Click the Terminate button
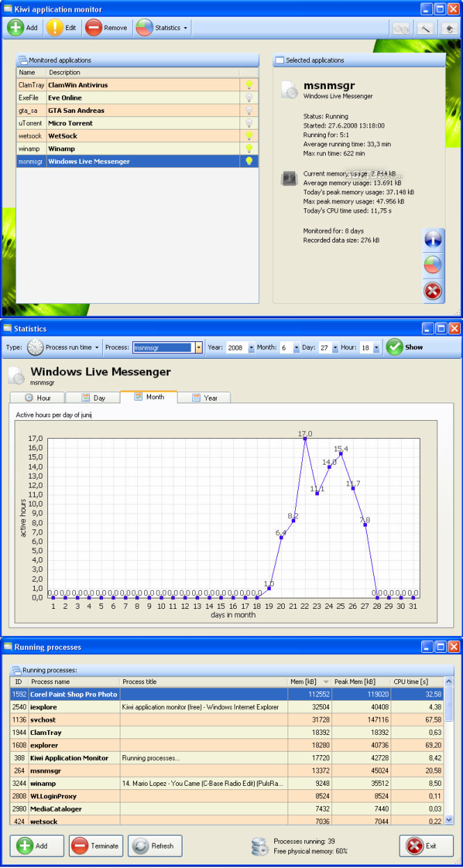This screenshot has width=463, height=868. pyautogui.click(x=96, y=846)
